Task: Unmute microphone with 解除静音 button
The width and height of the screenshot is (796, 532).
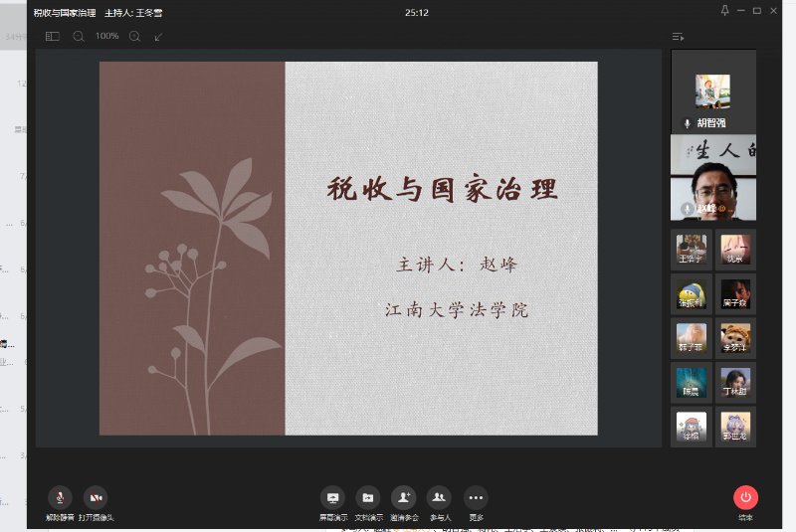Action: point(61,498)
